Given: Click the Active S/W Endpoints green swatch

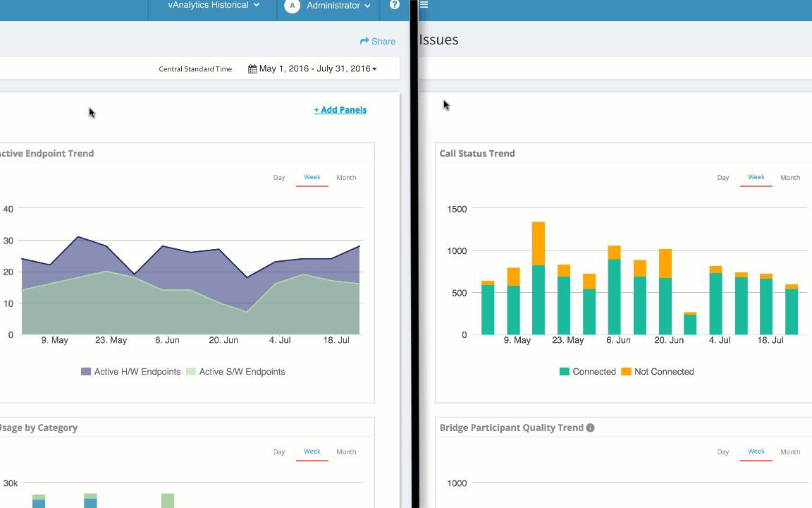Looking at the screenshot, I should 191,372.
